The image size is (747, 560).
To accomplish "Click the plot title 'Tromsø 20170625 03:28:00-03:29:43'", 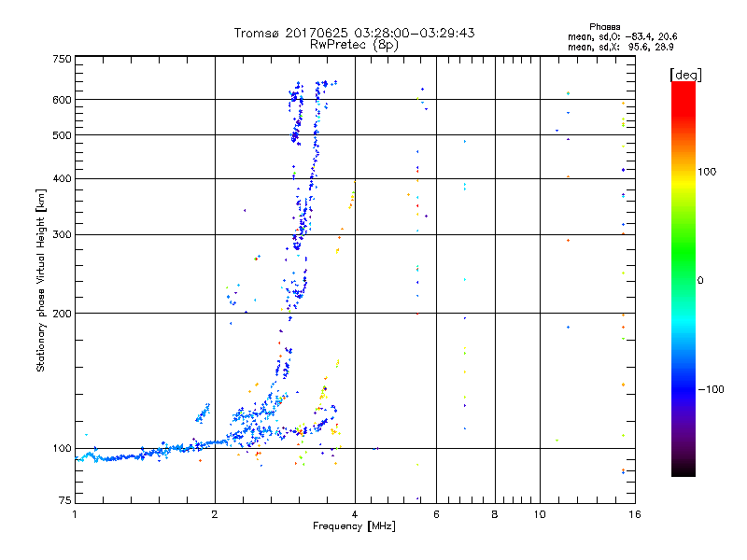I will pos(354,33).
